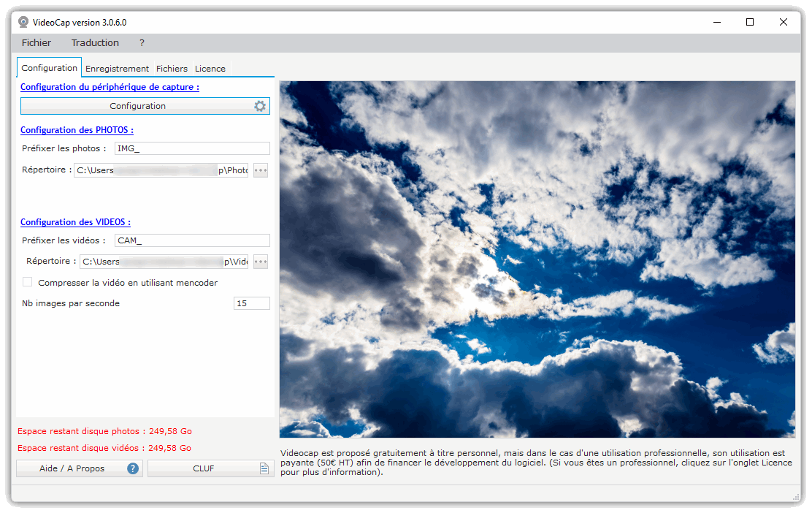812x513 pixels.
Task: Click the VideoCap webcam icon in title bar
Action: pyautogui.click(x=23, y=22)
